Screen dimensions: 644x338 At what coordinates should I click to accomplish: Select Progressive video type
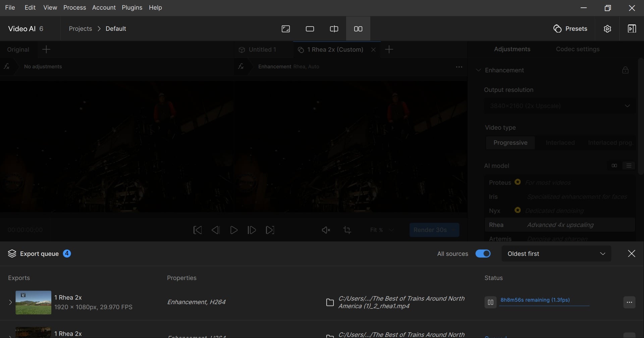pos(510,143)
